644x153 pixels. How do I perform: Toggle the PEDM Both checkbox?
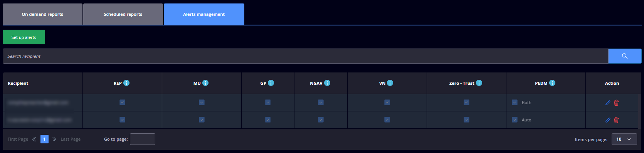click(x=515, y=103)
